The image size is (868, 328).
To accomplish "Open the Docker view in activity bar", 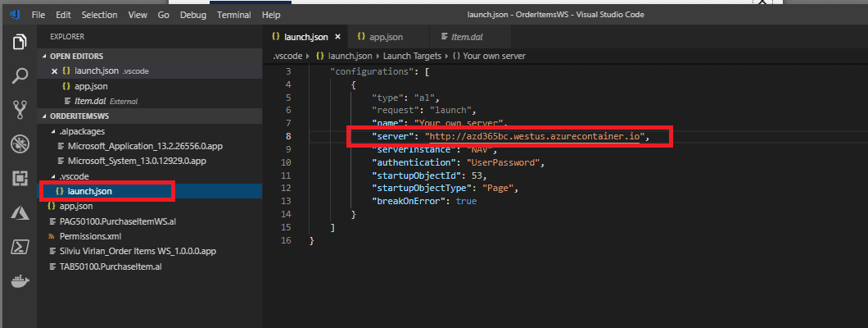I will [x=20, y=281].
